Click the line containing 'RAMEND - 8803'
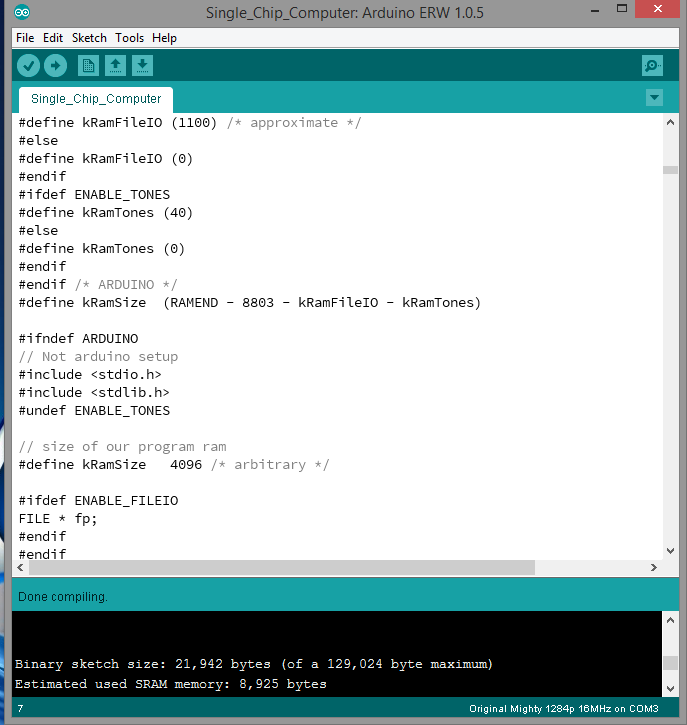 (250, 303)
